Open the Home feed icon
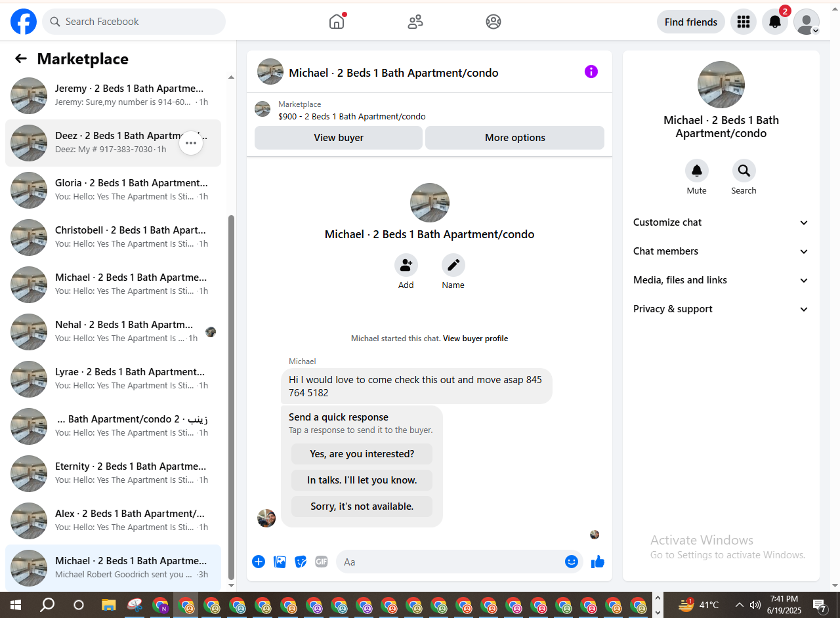This screenshot has height=618, width=840. [x=337, y=22]
